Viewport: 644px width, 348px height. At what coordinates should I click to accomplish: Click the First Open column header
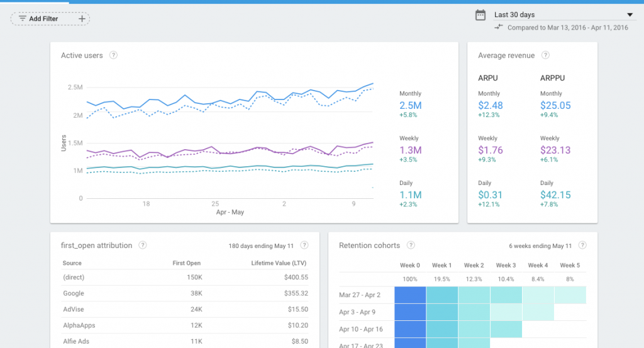(x=186, y=263)
